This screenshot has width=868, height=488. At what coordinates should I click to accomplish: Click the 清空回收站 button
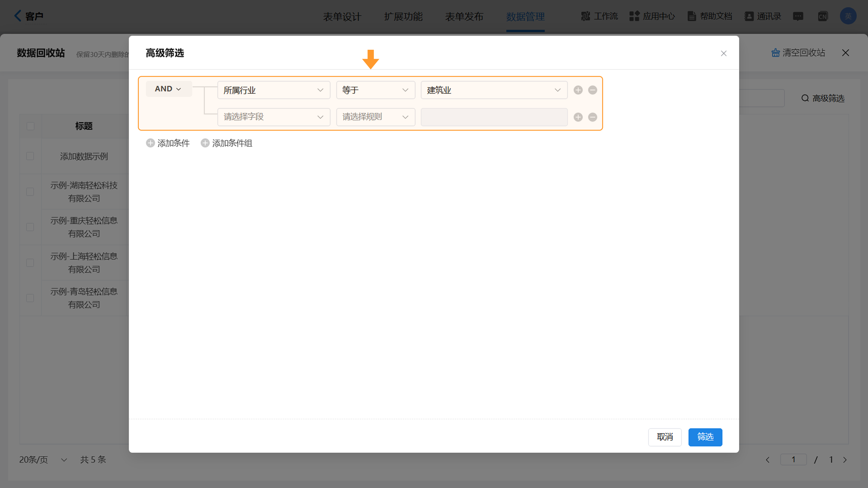[798, 52]
